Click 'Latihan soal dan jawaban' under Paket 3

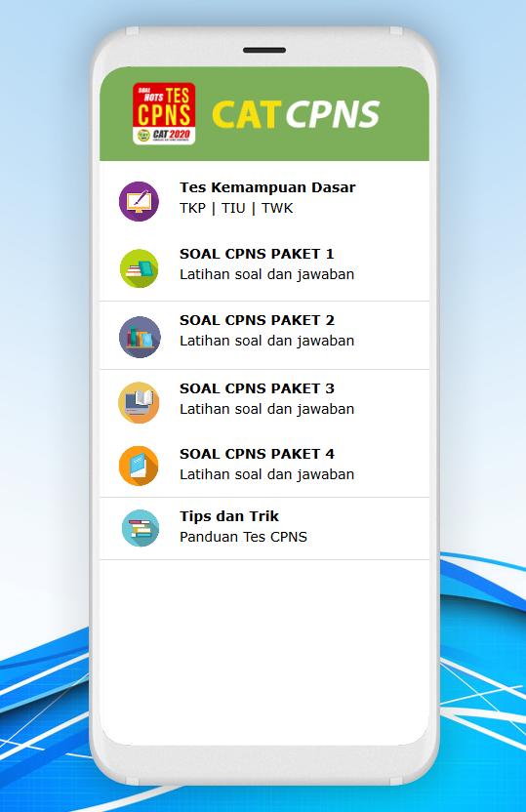[x=266, y=409]
